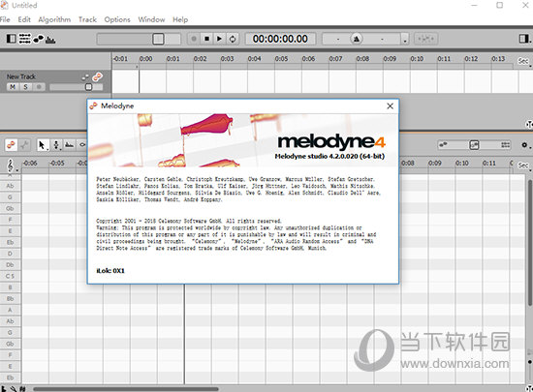Click the bottom-left wrench icon

point(14,389)
